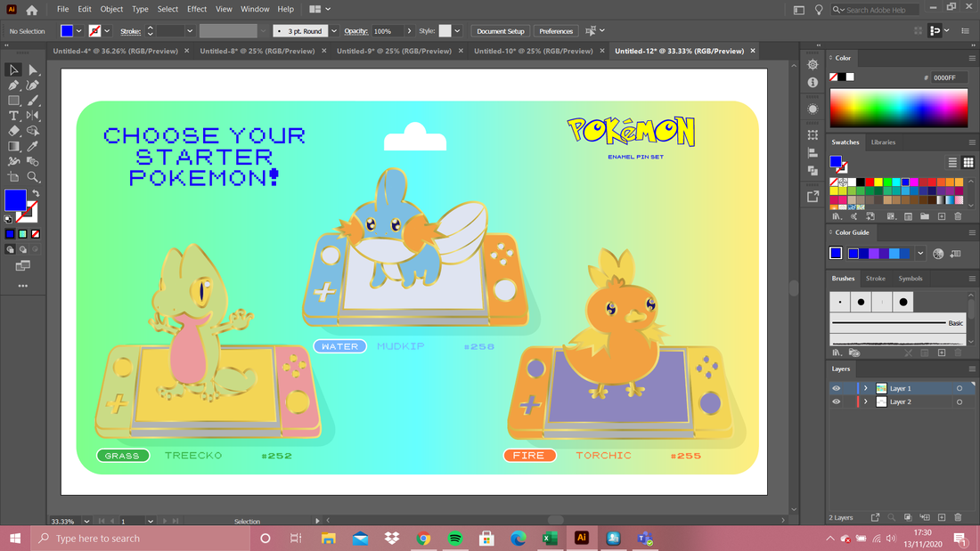
Task: Open the Window menu
Action: pos(255,10)
